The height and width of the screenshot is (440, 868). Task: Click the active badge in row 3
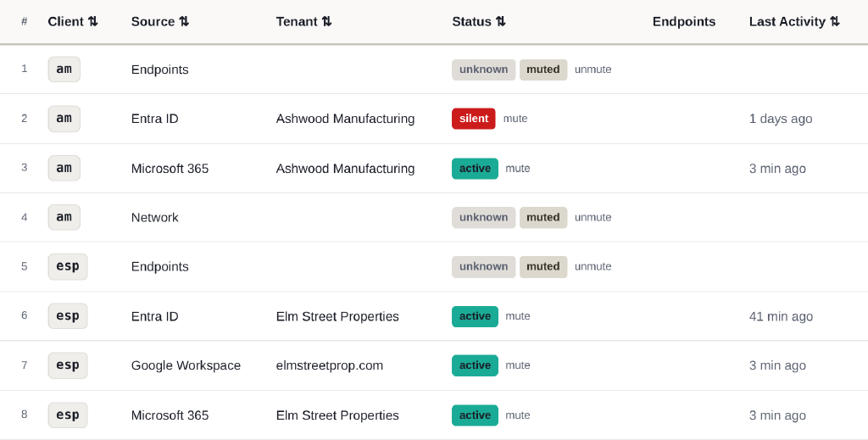click(475, 168)
